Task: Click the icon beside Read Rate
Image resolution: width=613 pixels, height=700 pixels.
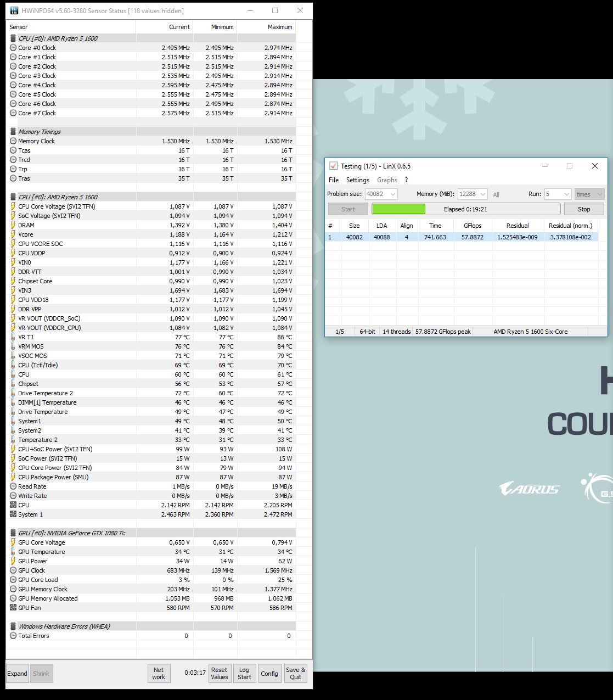Action: tap(13, 486)
